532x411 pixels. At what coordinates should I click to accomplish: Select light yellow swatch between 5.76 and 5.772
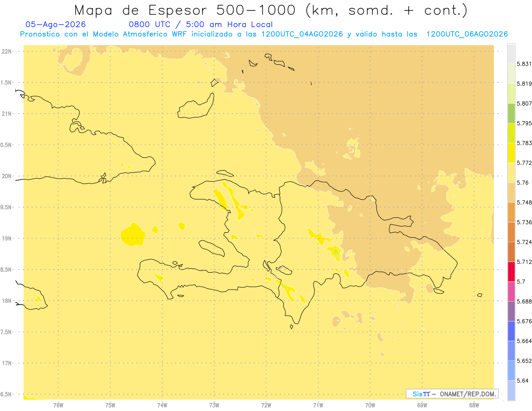(x=511, y=173)
